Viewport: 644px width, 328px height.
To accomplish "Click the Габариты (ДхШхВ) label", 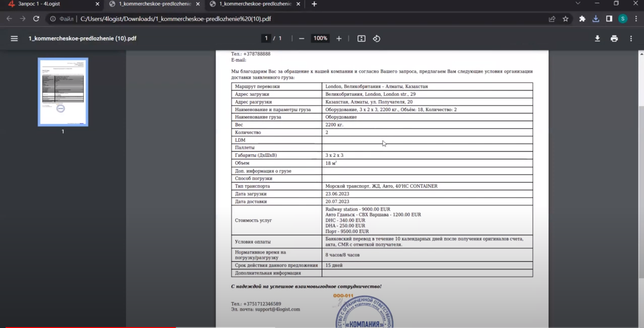I will (x=256, y=155).
